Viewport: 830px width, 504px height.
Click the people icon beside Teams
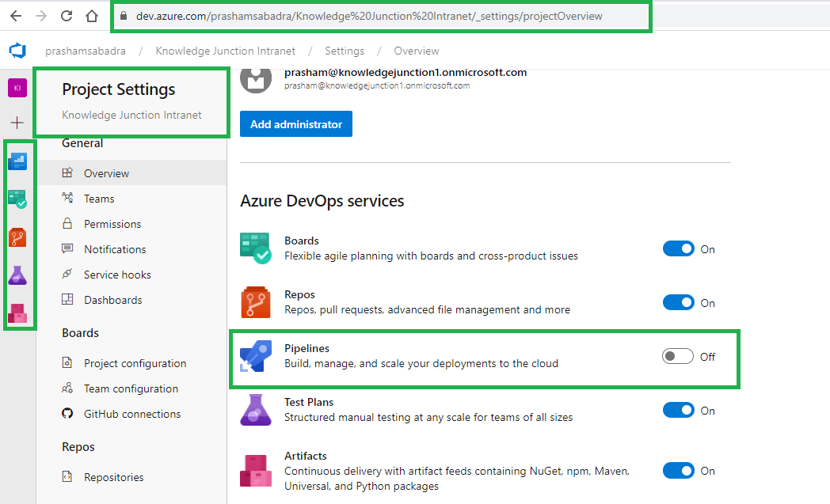67,198
